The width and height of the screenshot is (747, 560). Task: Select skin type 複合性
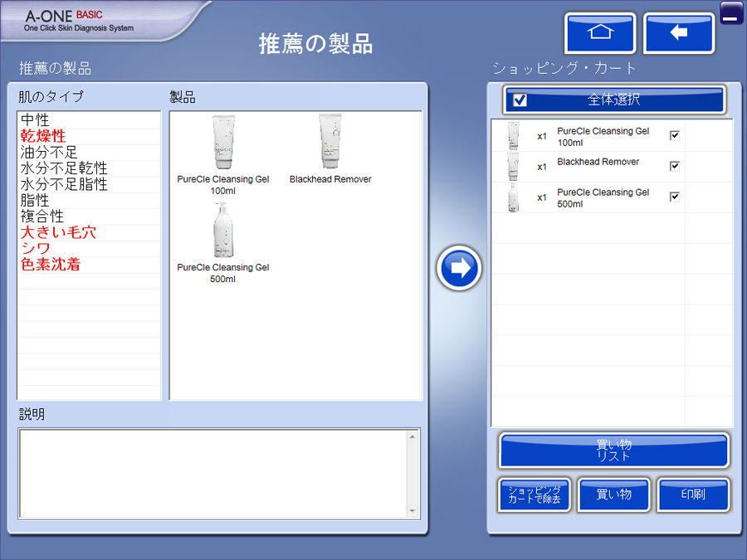(89, 217)
